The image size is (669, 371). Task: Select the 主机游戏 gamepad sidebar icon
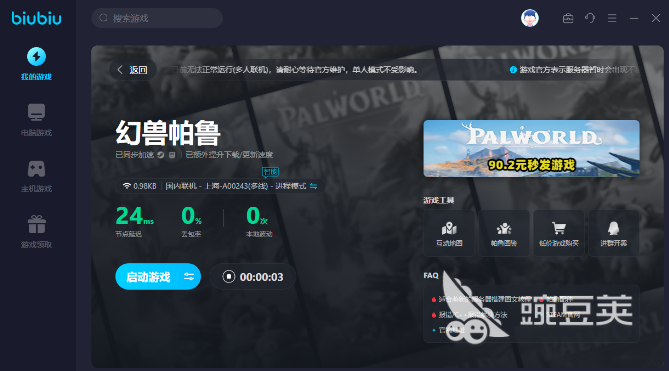36,169
